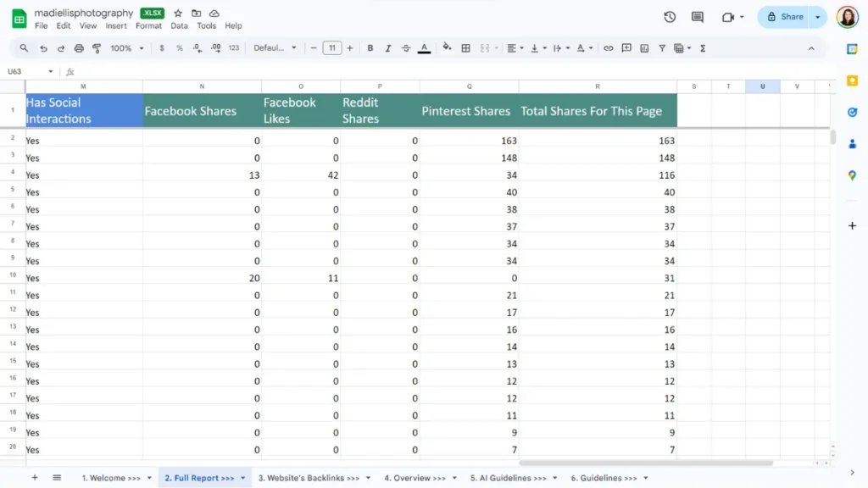The image size is (868, 488).
Task: Select the paint format tool
Action: click(97, 48)
